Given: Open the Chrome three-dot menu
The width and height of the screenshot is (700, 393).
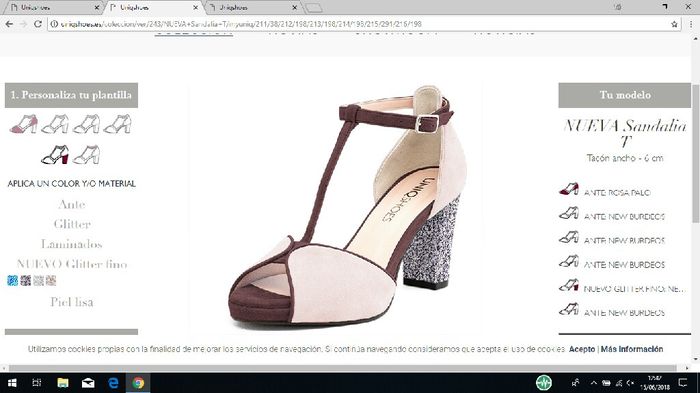Looking at the screenshot, I should pos(690,24).
